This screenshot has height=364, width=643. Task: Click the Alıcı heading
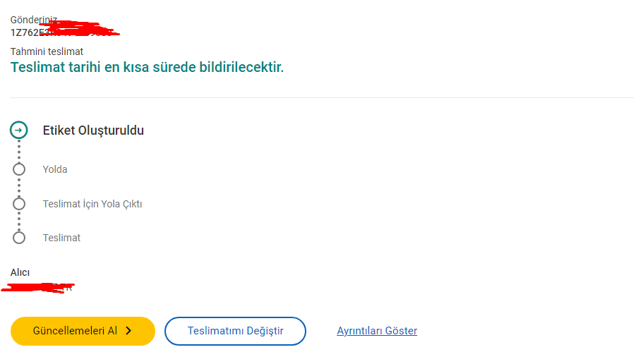tap(20, 272)
